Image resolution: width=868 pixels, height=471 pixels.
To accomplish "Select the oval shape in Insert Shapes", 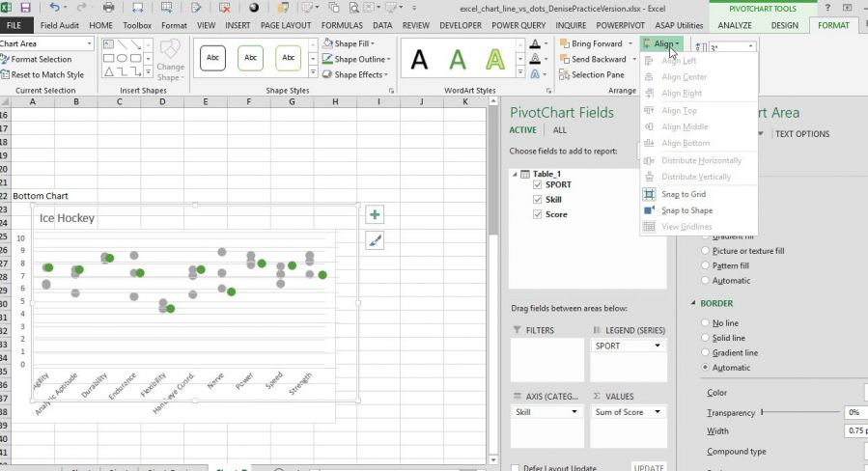I will (123, 58).
